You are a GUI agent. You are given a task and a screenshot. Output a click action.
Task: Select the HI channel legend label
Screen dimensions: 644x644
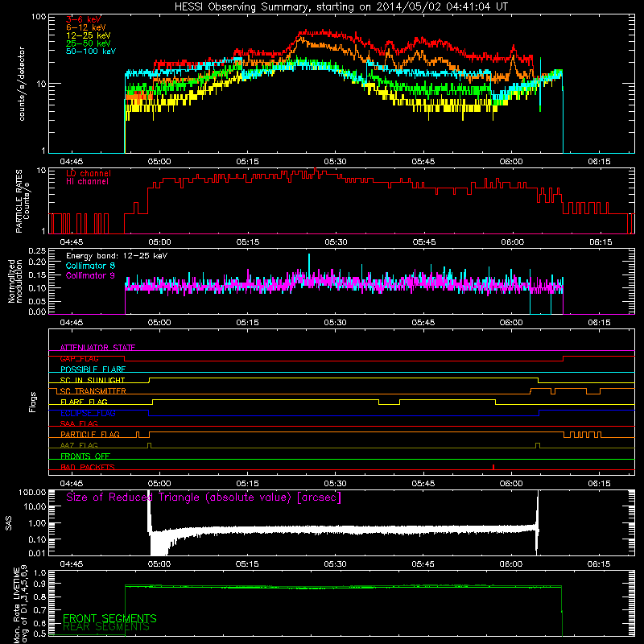pyautogui.click(x=87, y=182)
